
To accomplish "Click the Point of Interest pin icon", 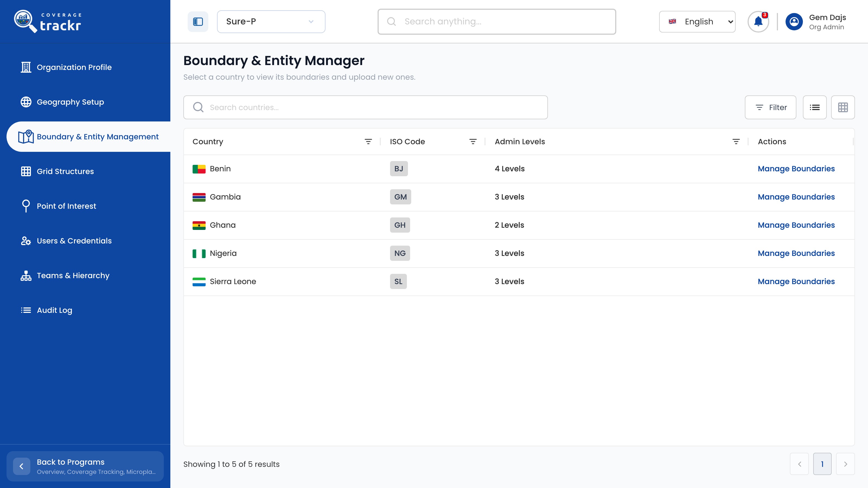I will point(26,206).
